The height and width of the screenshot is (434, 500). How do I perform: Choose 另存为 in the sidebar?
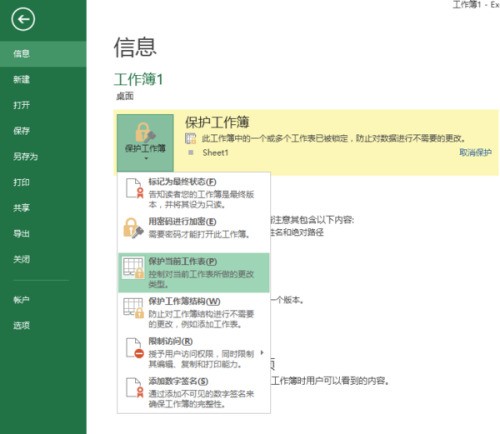tap(43, 156)
